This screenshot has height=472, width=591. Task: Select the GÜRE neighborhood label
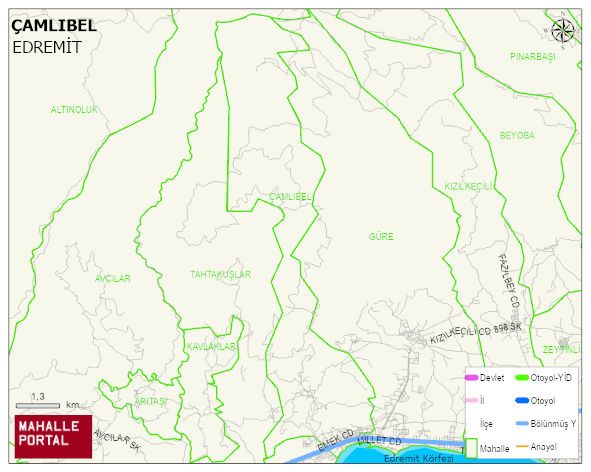381,236
